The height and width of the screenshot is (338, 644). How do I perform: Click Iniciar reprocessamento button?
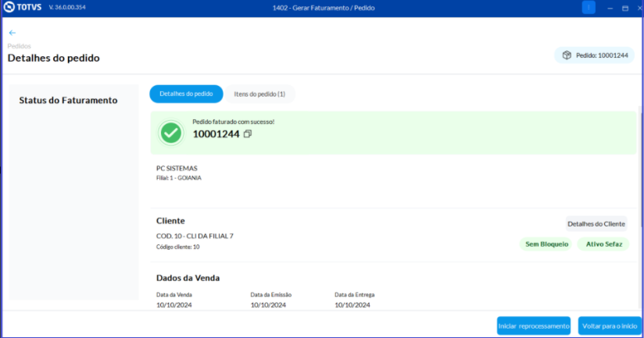pyautogui.click(x=534, y=326)
